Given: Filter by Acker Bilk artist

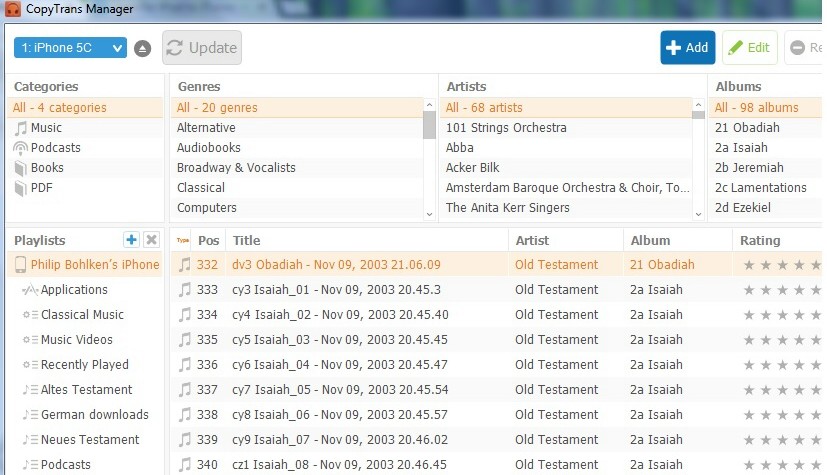Looking at the screenshot, I should pyautogui.click(x=566, y=168).
